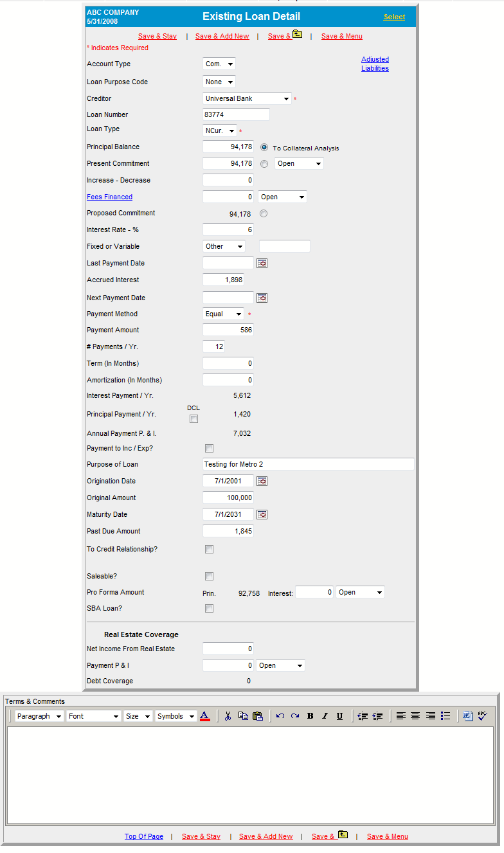Click bottom Save & Stay link
Image resolution: width=504 pixels, height=853 pixels.
[201, 836]
